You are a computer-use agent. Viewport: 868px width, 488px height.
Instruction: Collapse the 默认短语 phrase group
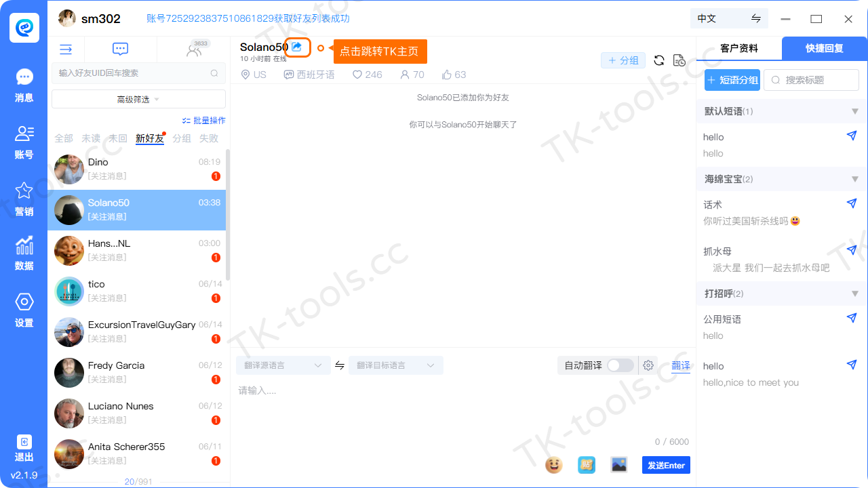pos(854,111)
